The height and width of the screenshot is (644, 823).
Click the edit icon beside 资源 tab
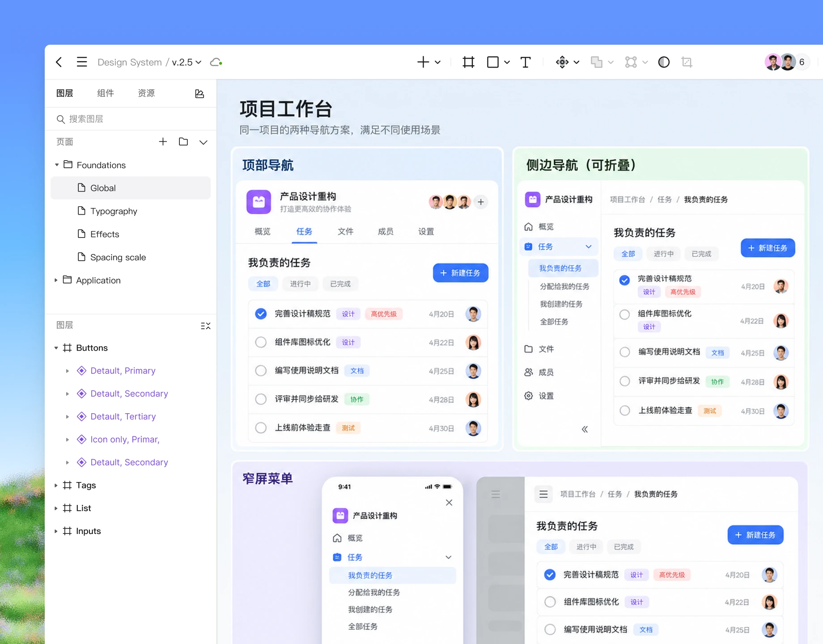tap(199, 93)
